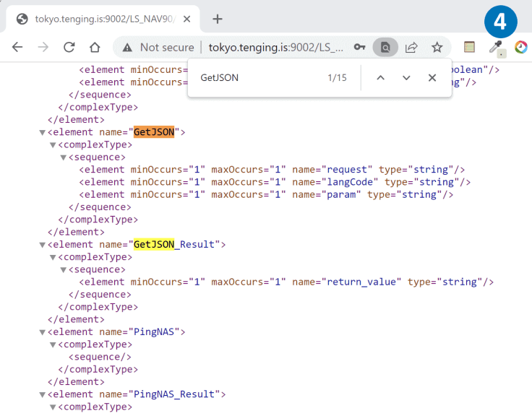Viewport: 532px width, 416px height.
Task: Collapse the PingNAS element node
Action: point(43,332)
